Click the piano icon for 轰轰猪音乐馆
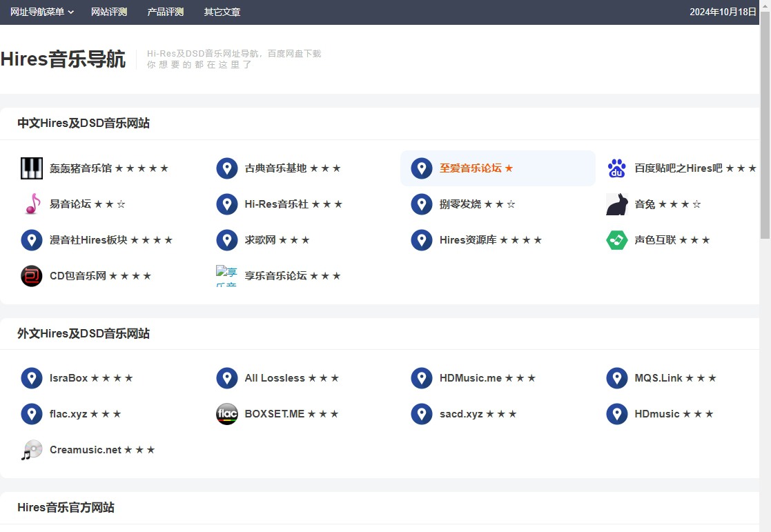 (32, 168)
